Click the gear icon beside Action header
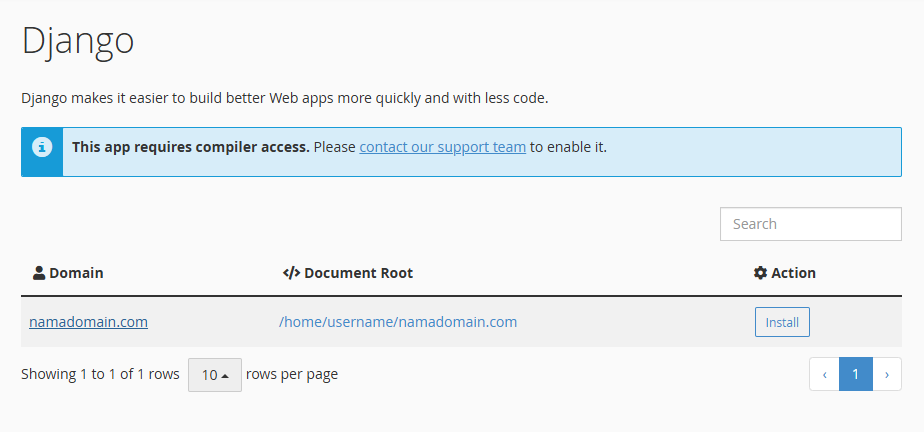The image size is (924, 432). click(x=760, y=273)
